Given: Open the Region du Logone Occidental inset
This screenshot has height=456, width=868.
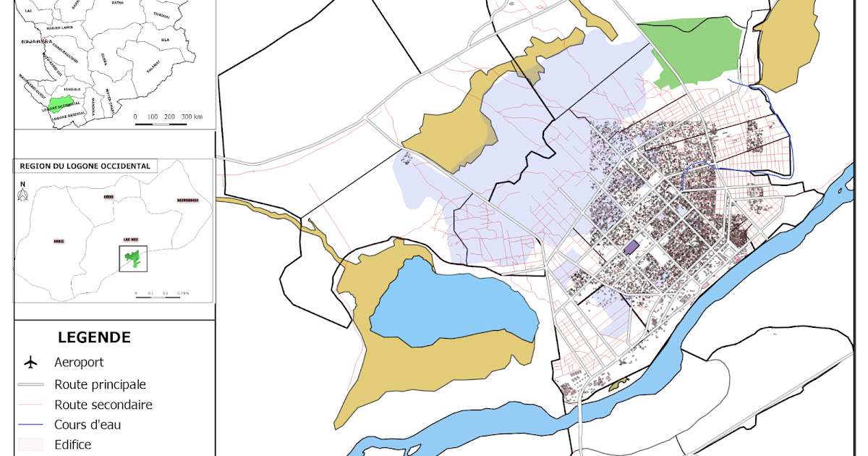Looking at the screenshot, I should (x=87, y=165).
